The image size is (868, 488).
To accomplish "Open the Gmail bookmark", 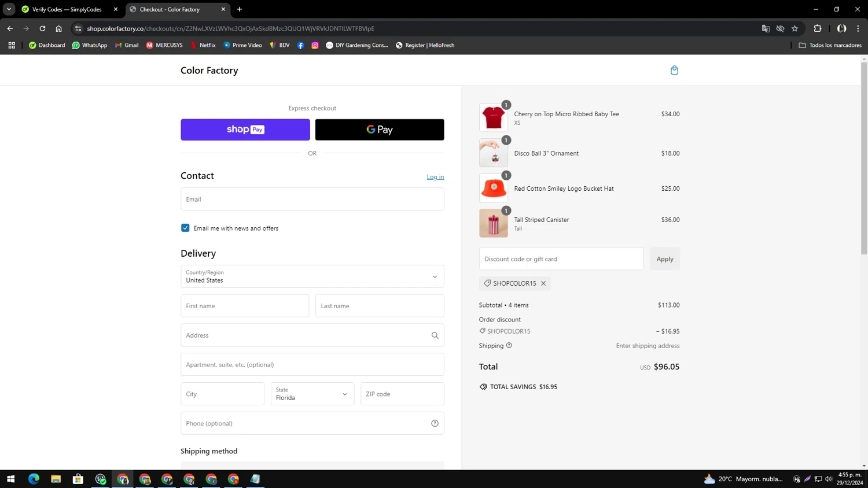I will [x=127, y=45].
